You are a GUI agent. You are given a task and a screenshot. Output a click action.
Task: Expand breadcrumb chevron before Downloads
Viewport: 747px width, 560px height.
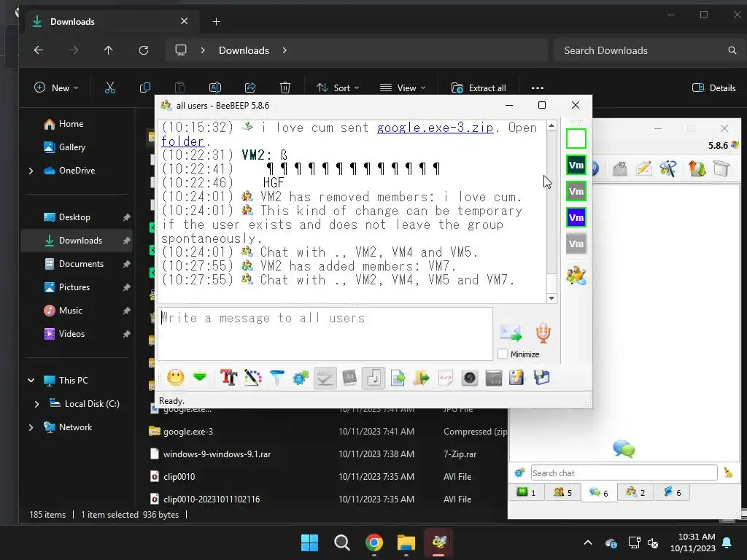203,50
